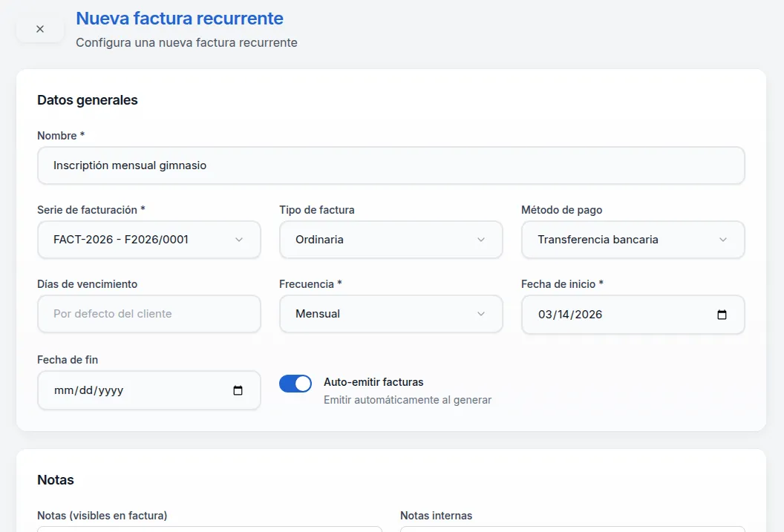Click the Auto-emitir facturas label text
This screenshot has width=784, height=532.
pyautogui.click(x=373, y=382)
